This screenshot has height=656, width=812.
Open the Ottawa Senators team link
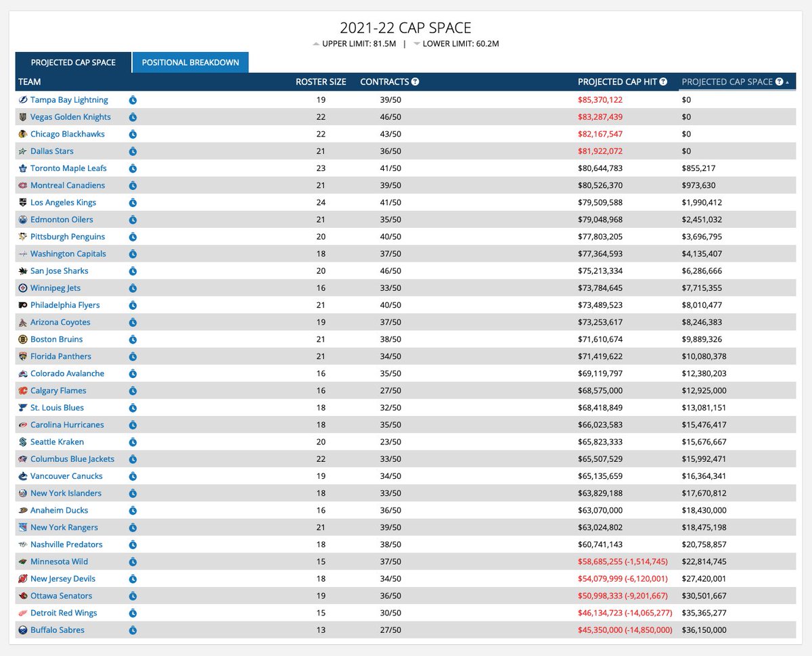point(61,596)
